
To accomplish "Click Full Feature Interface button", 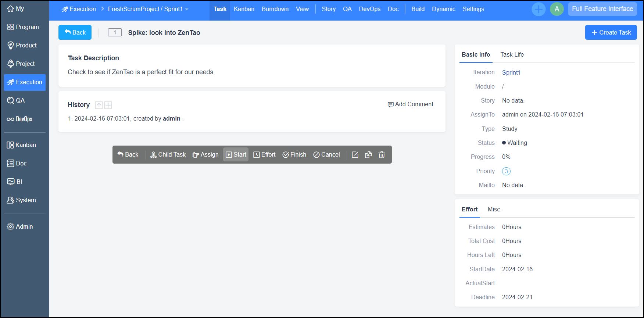I will click(602, 9).
